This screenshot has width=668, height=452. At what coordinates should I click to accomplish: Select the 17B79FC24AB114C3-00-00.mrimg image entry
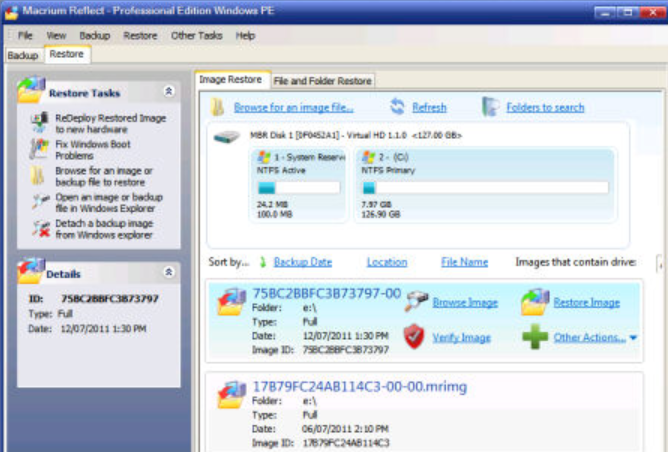tap(424, 412)
